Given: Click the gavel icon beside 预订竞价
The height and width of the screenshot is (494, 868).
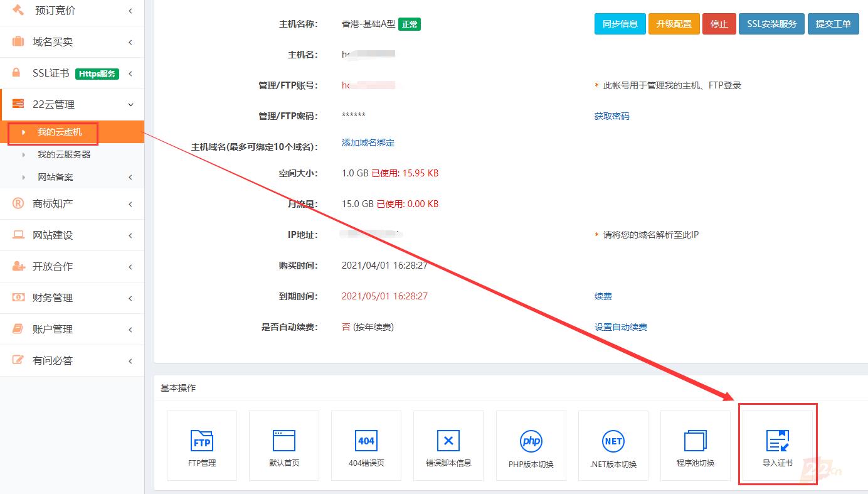Looking at the screenshot, I should click(18, 10).
